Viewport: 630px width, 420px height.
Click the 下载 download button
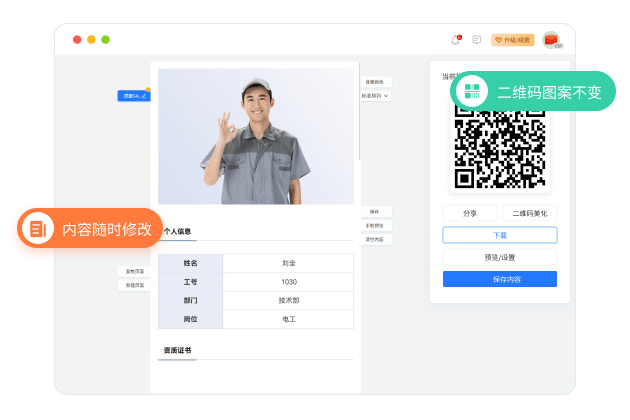(x=500, y=235)
